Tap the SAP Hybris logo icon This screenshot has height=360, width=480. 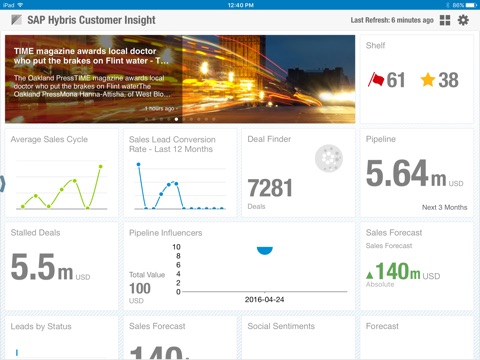tap(16, 20)
